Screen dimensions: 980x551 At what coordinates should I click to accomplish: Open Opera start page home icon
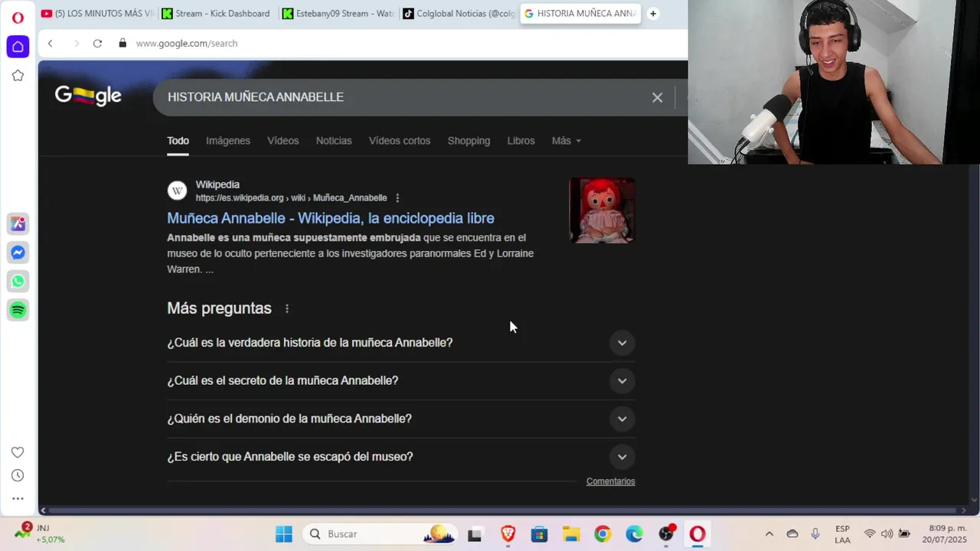[18, 47]
